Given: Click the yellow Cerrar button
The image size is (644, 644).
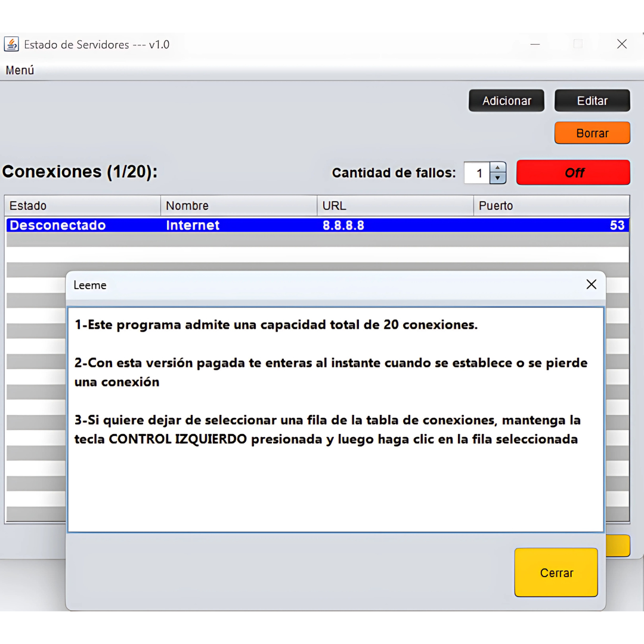Looking at the screenshot, I should (556, 572).
